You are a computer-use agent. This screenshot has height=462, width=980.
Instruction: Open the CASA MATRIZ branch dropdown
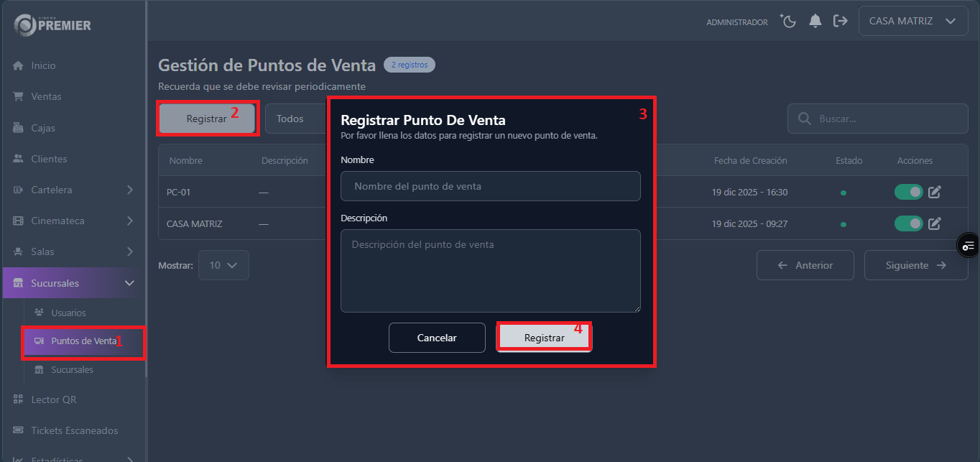pos(912,21)
